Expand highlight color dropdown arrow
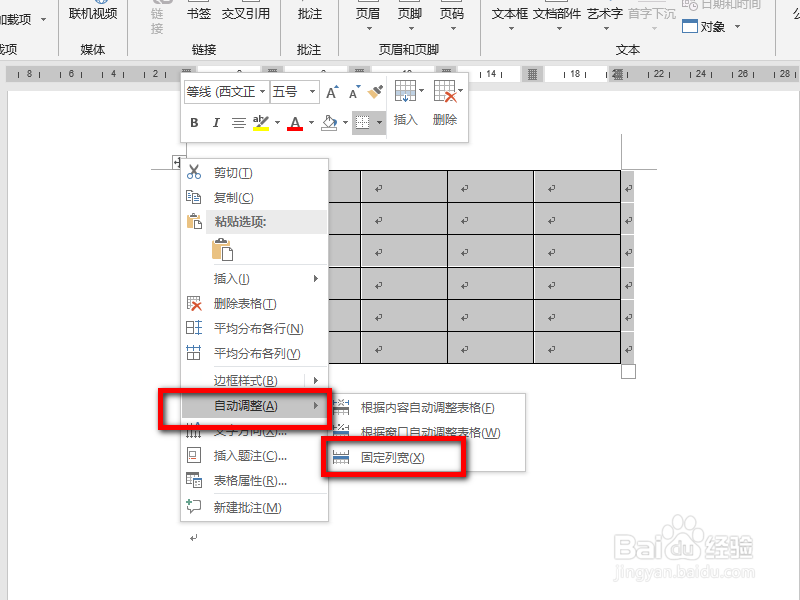The height and width of the screenshot is (600, 800). [x=277, y=122]
